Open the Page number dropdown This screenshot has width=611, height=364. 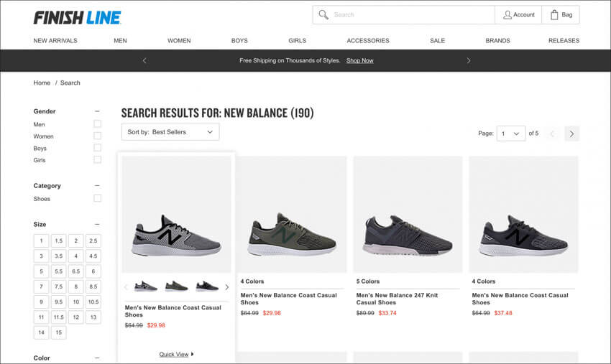[511, 134]
